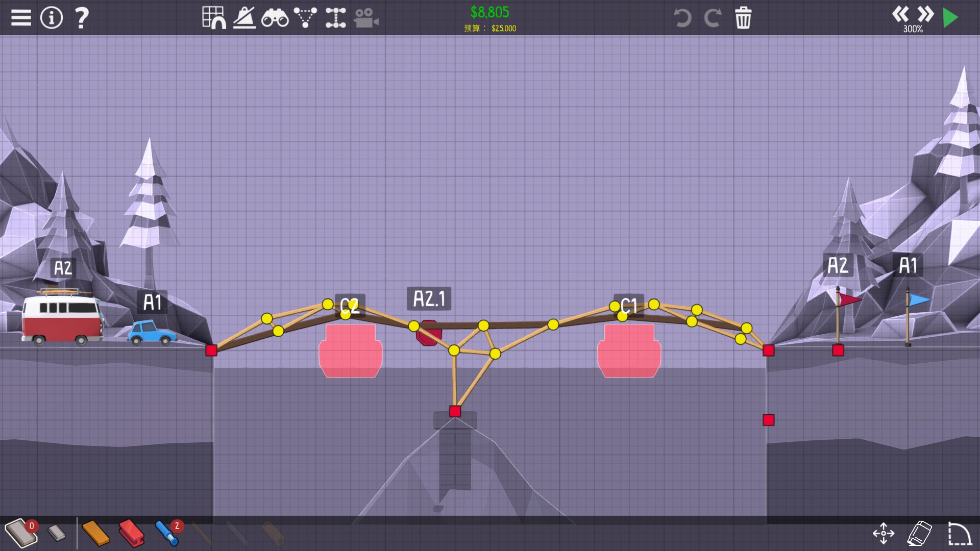This screenshot has width=980, height=551.
Task: Decrease simulation speed with left chevrons
Action: point(900,14)
